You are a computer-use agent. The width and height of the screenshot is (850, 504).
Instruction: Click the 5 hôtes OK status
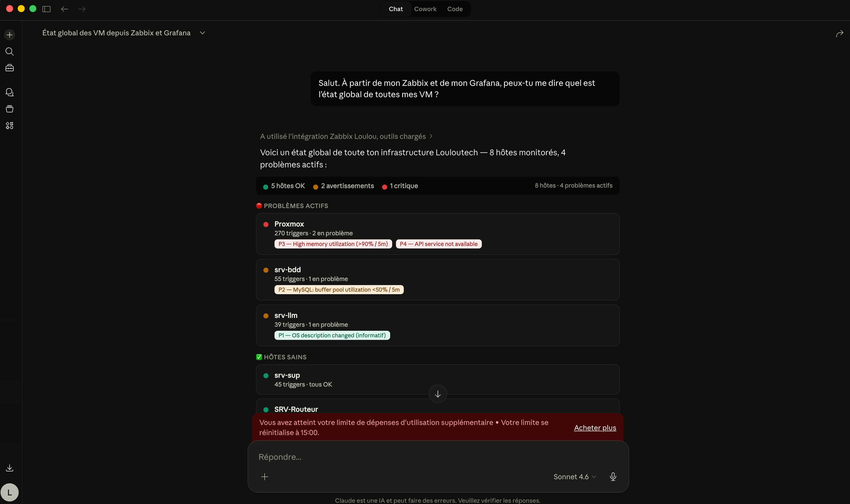click(x=284, y=186)
